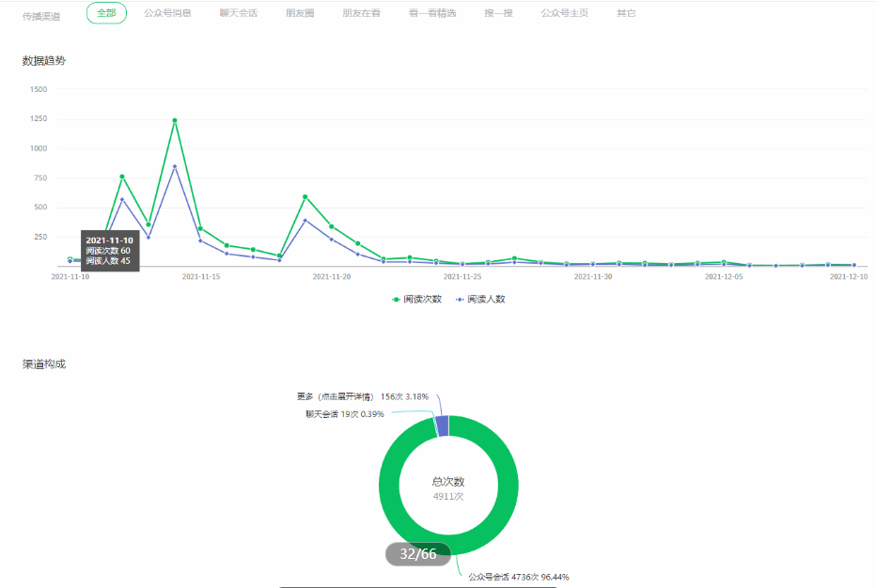Select the 朋友在看 tab

coord(362,13)
